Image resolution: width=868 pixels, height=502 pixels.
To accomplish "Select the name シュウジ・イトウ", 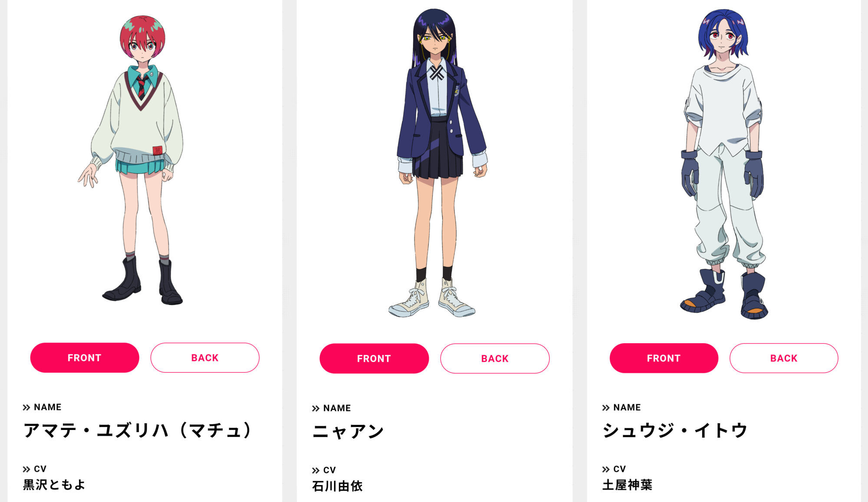I will click(675, 430).
